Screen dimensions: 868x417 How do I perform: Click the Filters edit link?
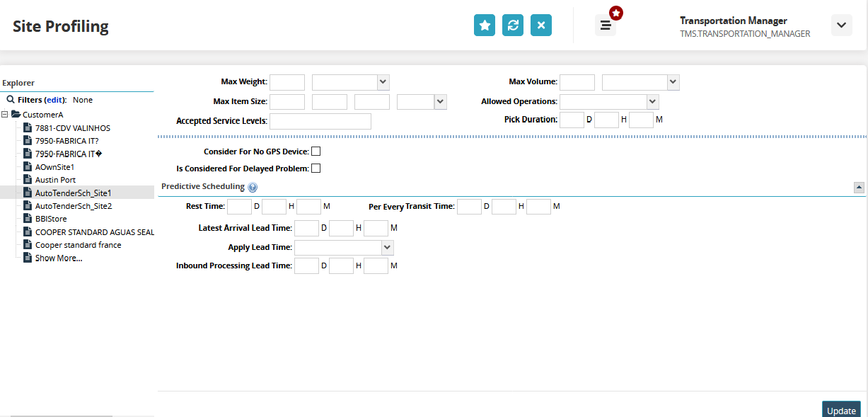pos(54,100)
